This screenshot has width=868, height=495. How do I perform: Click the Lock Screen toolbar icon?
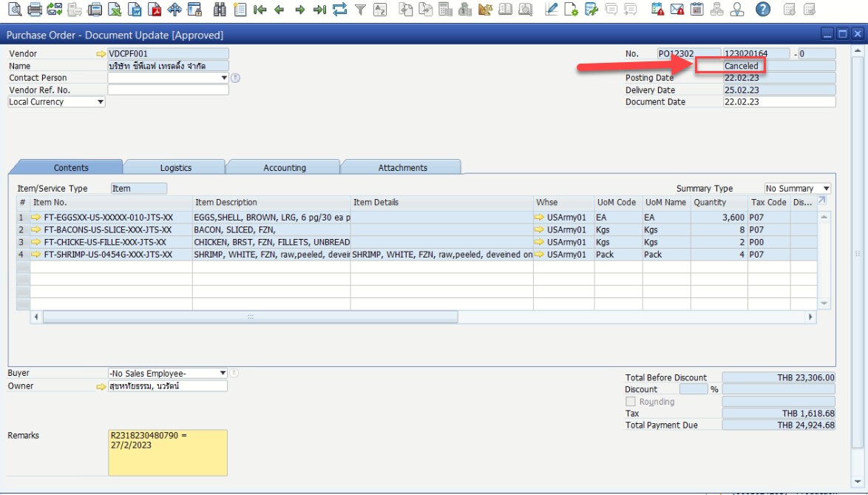pos(194,10)
